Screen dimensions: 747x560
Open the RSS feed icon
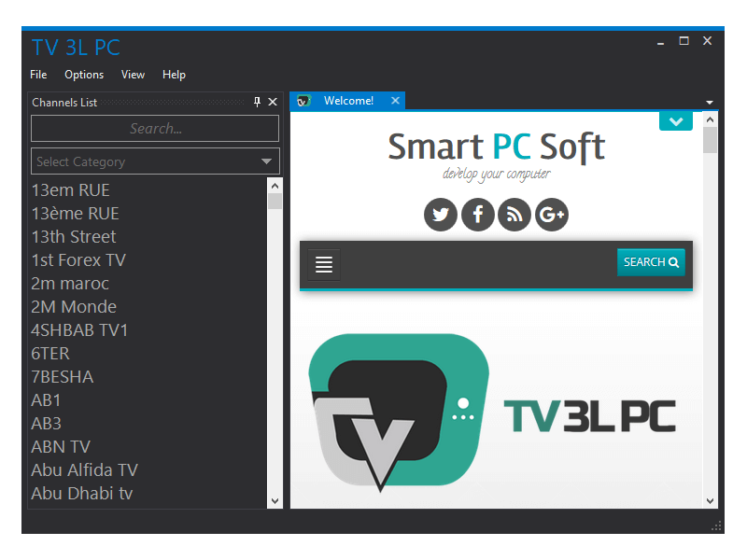click(x=514, y=215)
